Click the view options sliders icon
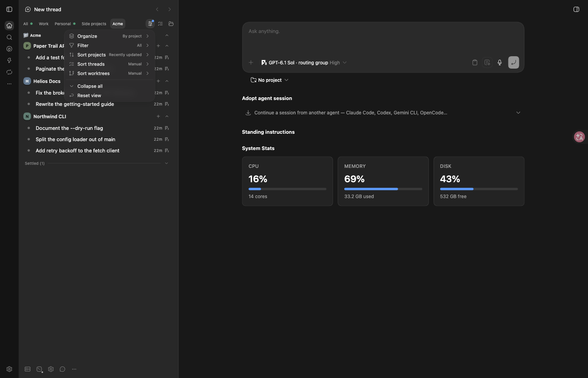 [150, 24]
